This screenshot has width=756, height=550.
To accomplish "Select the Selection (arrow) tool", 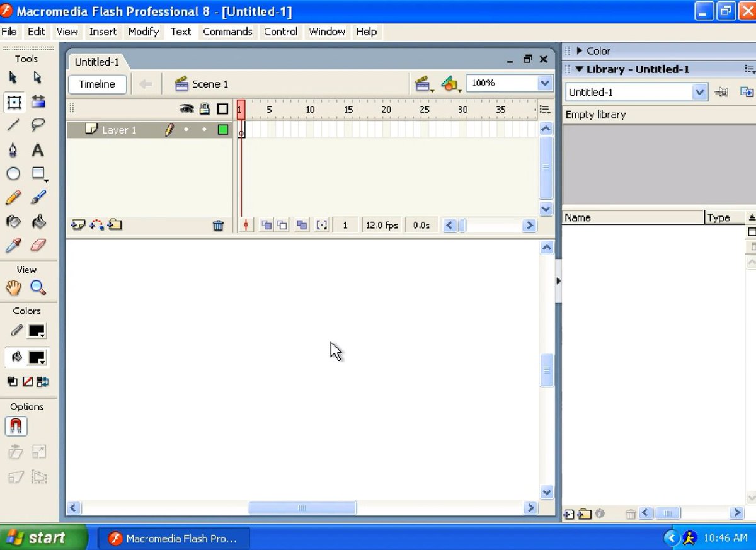I will [x=13, y=77].
